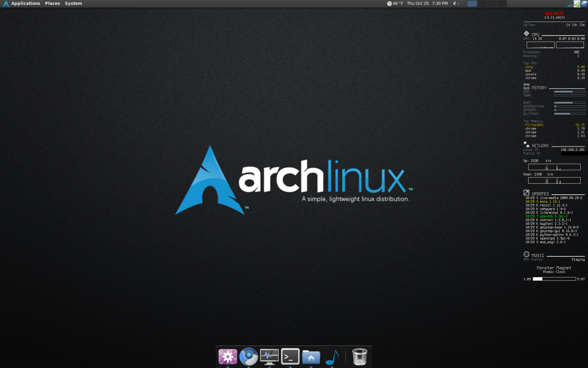Click the 'recoll 1.12.3-1' update row
This screenshot has width=588, height=368.
click(x=546, y=205)
